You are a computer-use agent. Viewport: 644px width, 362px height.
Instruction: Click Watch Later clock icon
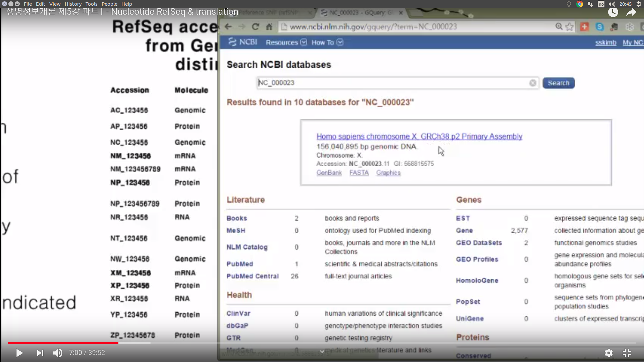[613, 13]
